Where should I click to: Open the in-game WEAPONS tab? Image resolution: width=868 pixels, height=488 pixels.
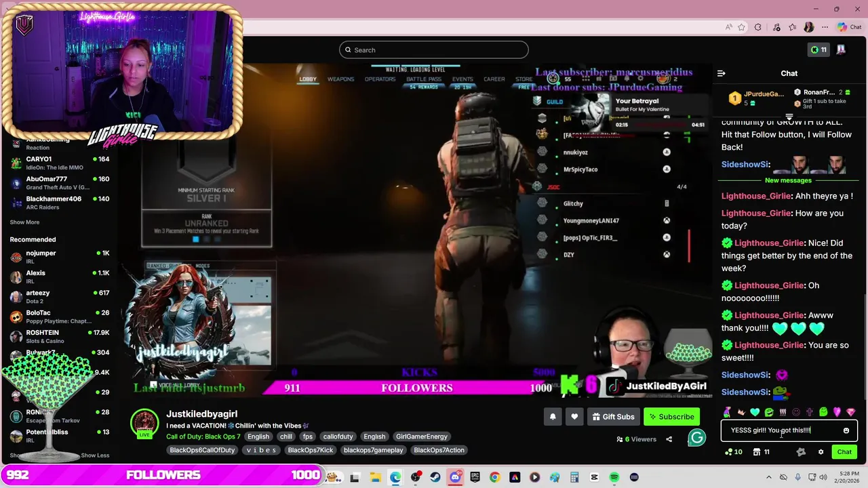340,79
